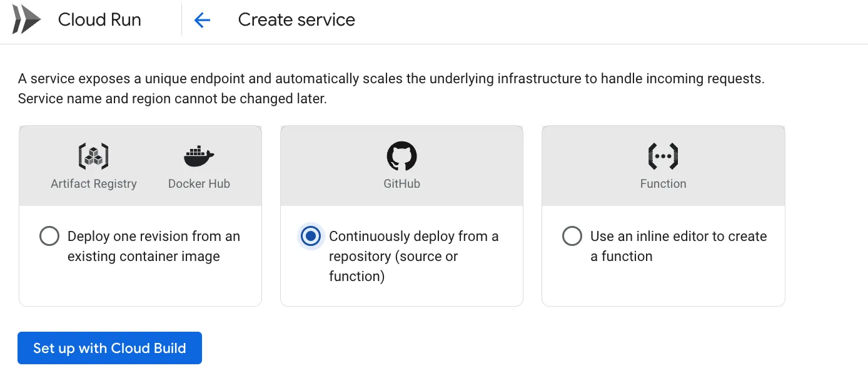This screenshot has height=368, width=868.
Task: Click the GitHub icon
Action: click(x=401, y=155)
